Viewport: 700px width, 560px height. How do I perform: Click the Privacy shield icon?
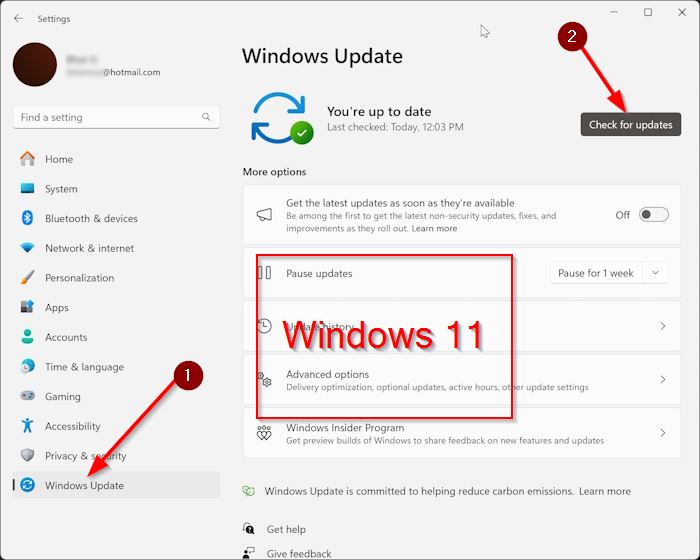(27, 455)
